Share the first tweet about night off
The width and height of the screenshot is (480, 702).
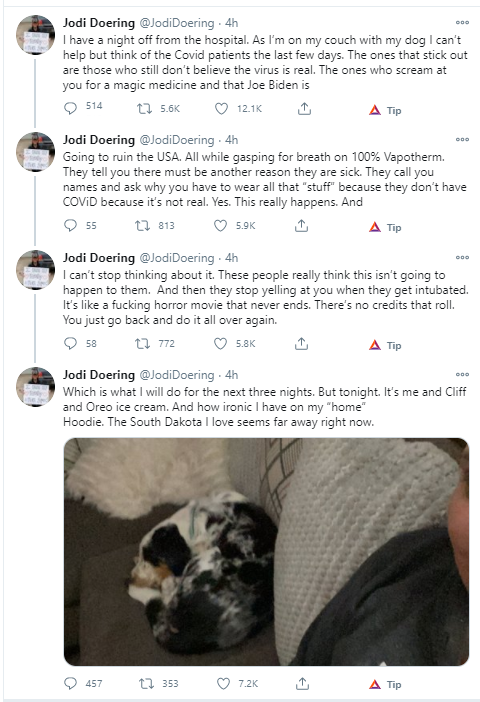point(304,108)
